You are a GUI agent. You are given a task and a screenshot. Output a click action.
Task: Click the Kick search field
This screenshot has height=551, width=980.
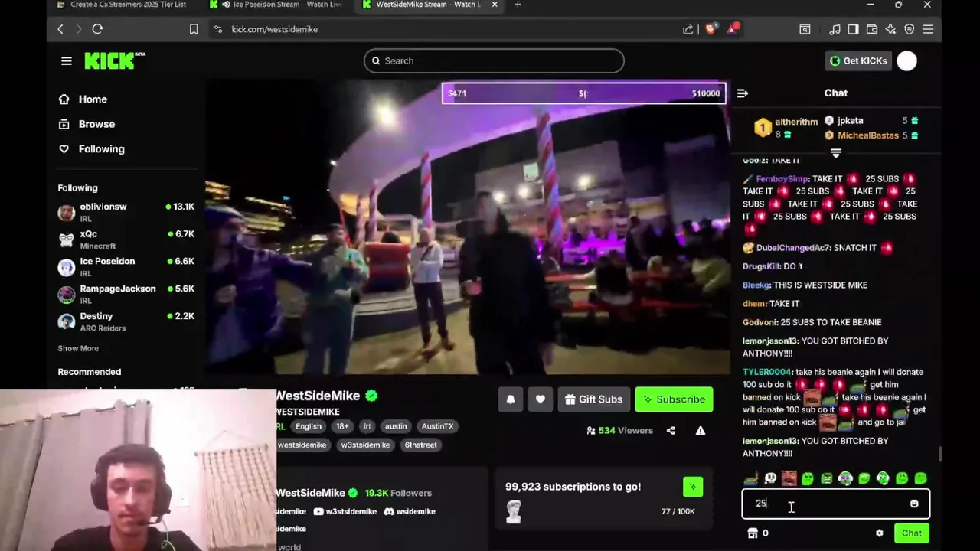pyautogui.click(x=494, y=61)
